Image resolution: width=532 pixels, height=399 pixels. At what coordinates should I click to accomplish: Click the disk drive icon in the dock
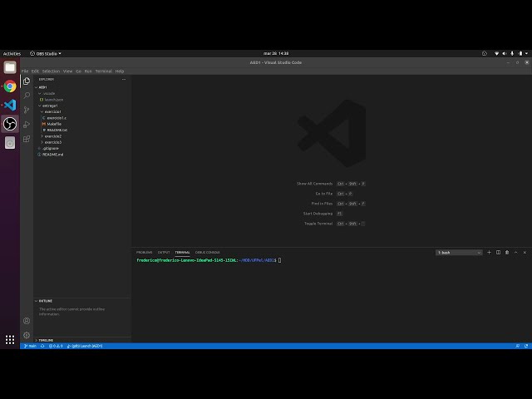[x=10, y=143]
